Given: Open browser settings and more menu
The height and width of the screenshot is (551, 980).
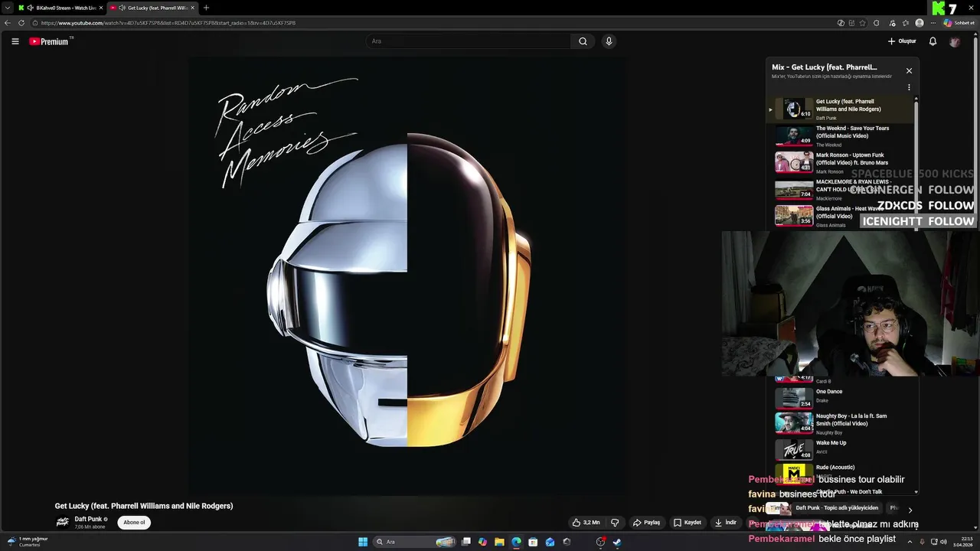Looking at the screenshot, I should (933, 23).
